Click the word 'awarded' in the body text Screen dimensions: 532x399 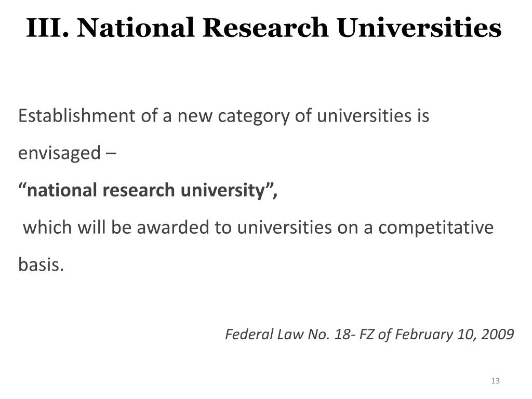pyautogui.click(x=174, y=228)
